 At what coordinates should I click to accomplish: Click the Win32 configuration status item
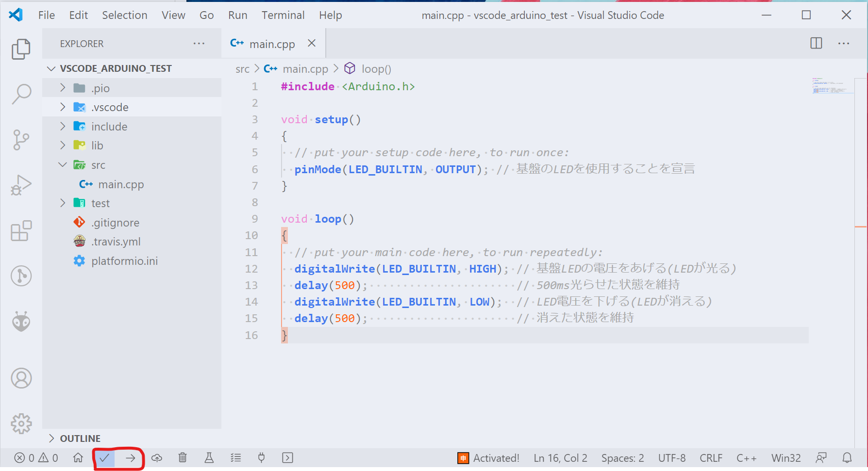pos(786,458)
